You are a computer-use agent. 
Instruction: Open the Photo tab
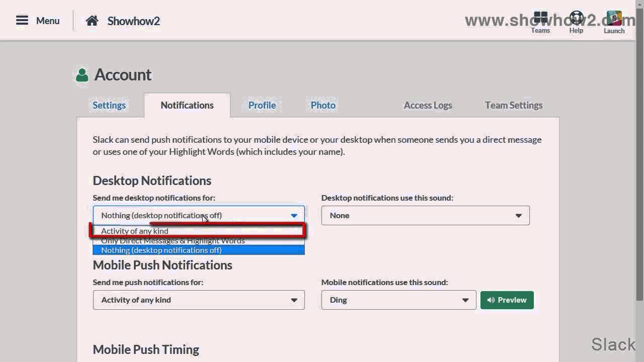click(323, 105)
